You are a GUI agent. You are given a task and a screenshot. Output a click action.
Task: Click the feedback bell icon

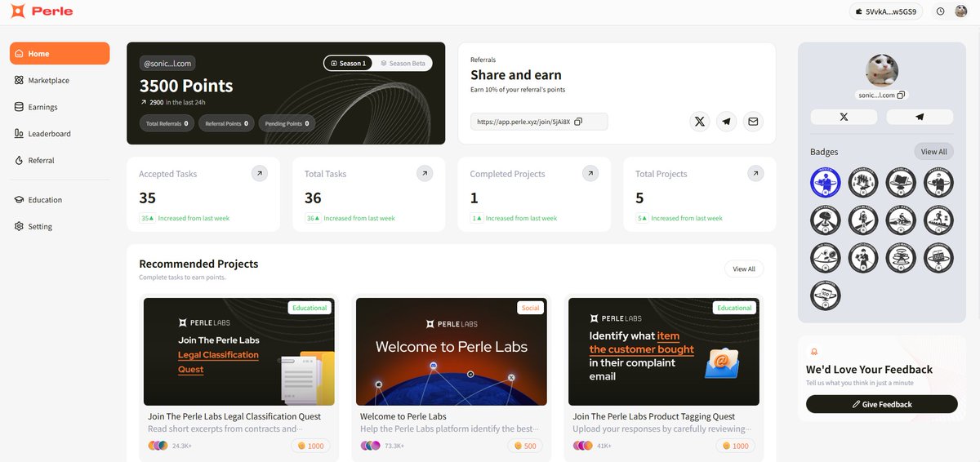(813, 351)
